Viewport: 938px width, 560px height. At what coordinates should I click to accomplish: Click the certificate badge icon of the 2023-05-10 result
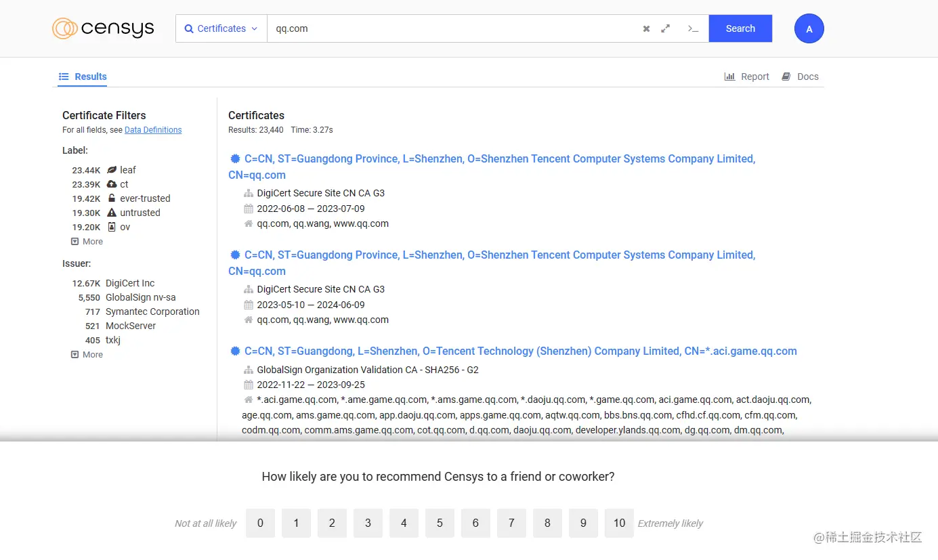(235, 255)
